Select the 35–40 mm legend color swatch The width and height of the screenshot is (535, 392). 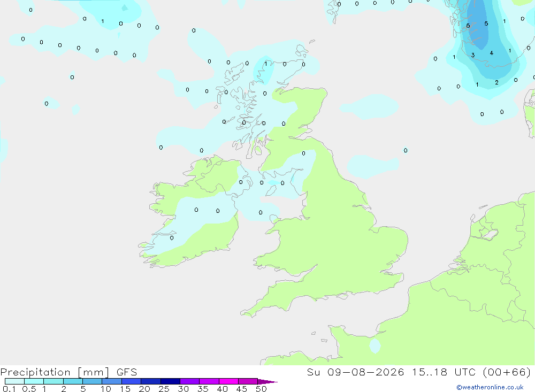coord(209,381)
